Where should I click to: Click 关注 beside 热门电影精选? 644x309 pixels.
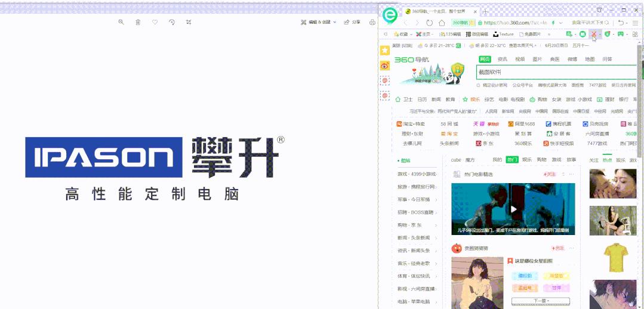pos(550,174)
